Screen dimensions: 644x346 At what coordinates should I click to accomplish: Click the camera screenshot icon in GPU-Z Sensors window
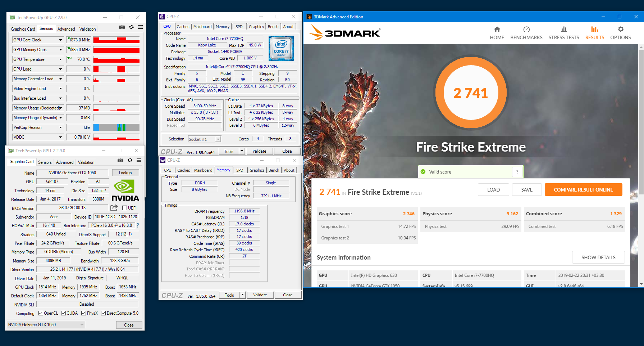[122, 27]
